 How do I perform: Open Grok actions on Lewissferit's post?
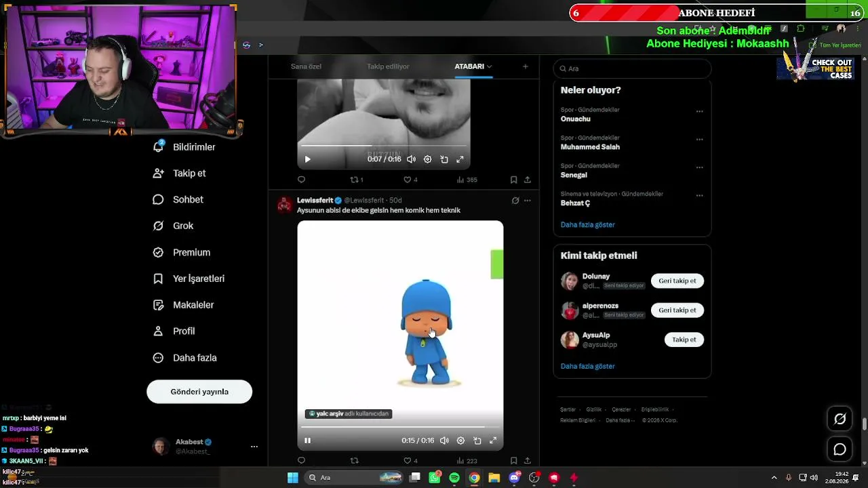[515, 201]
